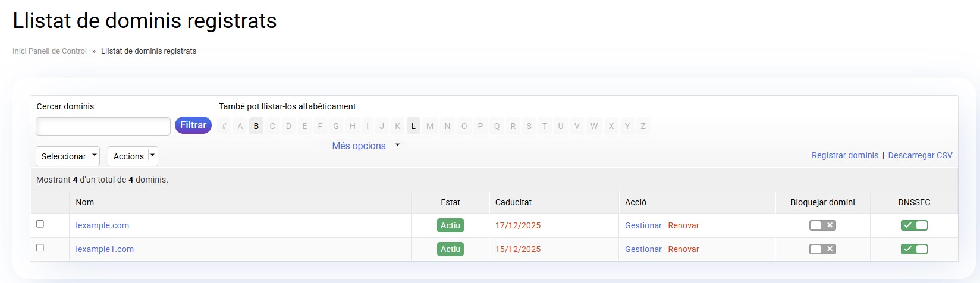Expand Més opcions
This screenshot has width=980, height=283.
pyautogui.click(x=365, y=146)
